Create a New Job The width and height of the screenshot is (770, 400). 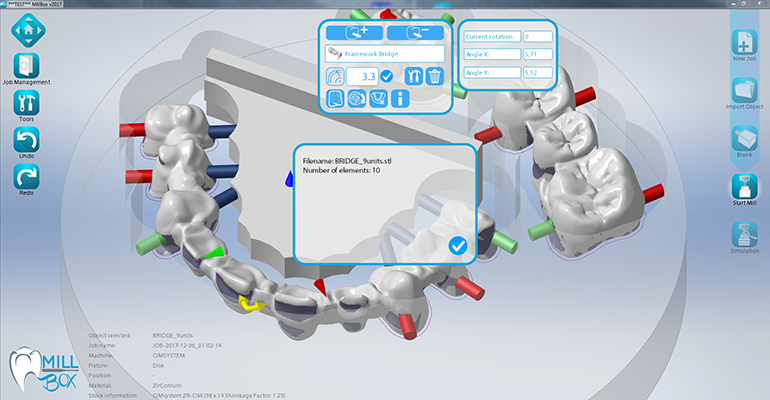744,43
